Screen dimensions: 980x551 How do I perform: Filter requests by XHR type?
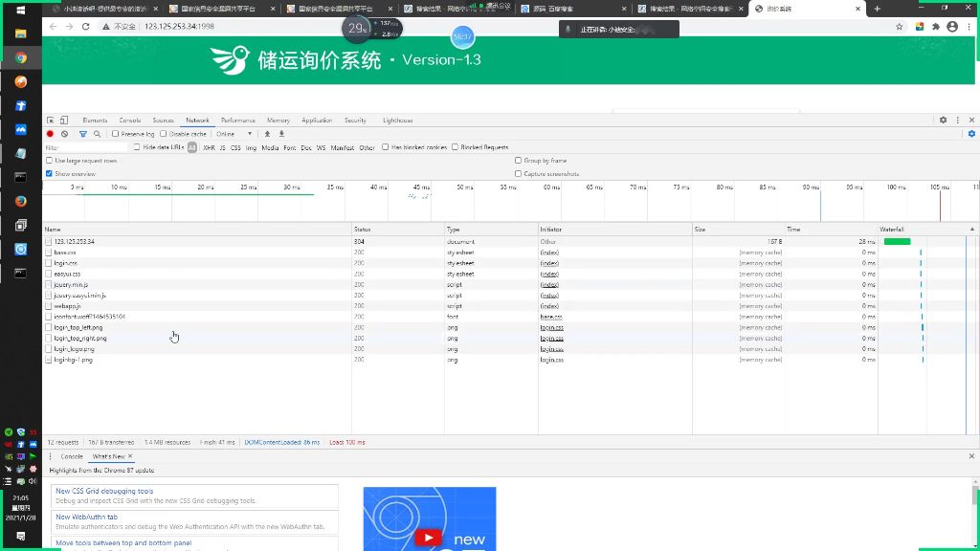coord(209,147)
